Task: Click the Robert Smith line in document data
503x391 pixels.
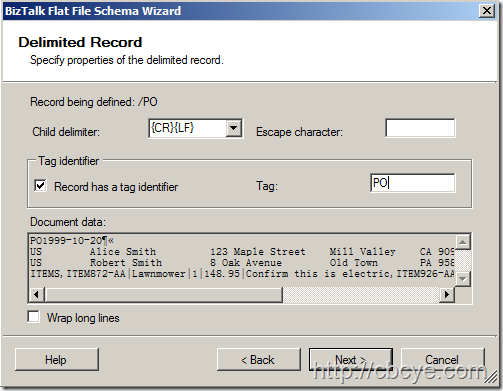Action: click(x=242, y=263)
